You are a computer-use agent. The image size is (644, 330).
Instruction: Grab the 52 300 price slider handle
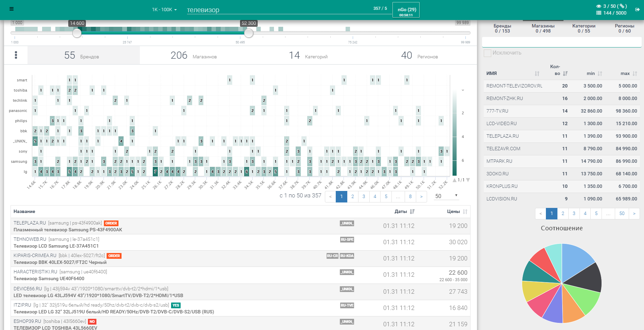[x=249, y=33]
